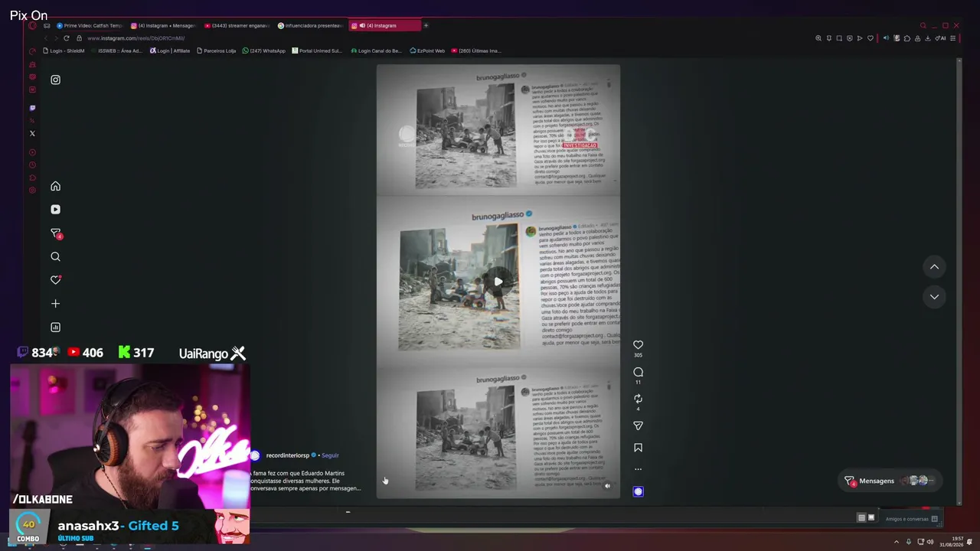The height and width of the screenshot is (551, 980).
Task: Open the browser AI assistant button
Action: tap(940, 38)
